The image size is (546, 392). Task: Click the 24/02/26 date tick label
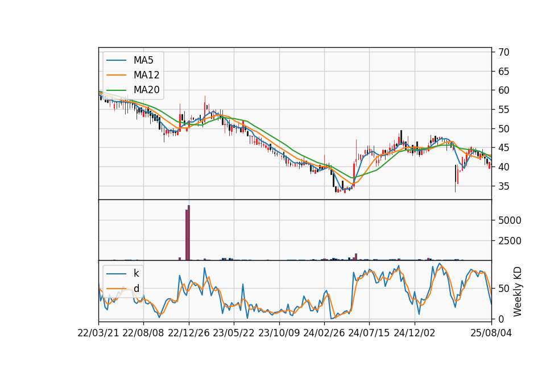(324, 333)
